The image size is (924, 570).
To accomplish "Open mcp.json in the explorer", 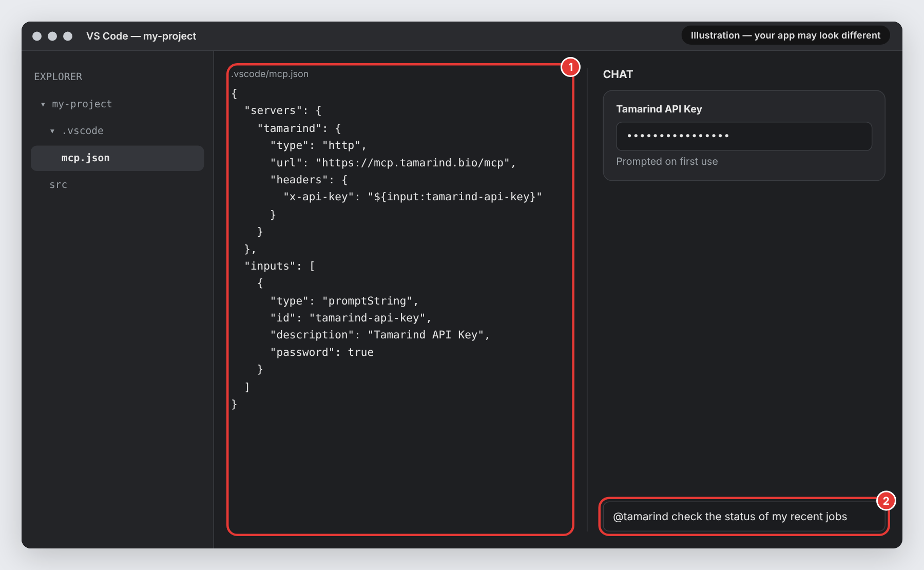I will pos(118,158).
